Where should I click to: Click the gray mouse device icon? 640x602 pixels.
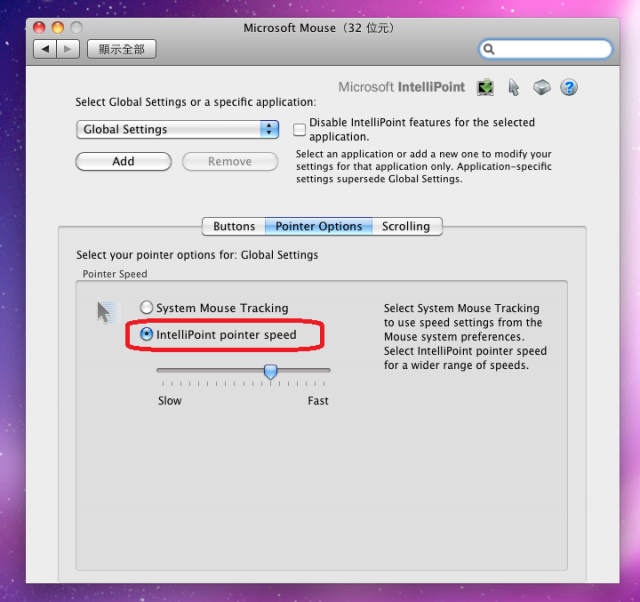[x=542, y=87]
